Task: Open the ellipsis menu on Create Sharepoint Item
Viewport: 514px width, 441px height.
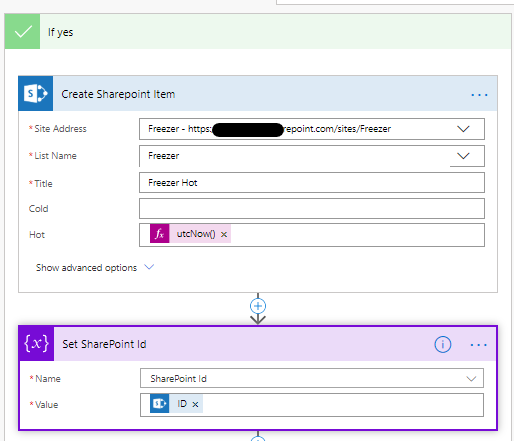Action: point(479,95)
